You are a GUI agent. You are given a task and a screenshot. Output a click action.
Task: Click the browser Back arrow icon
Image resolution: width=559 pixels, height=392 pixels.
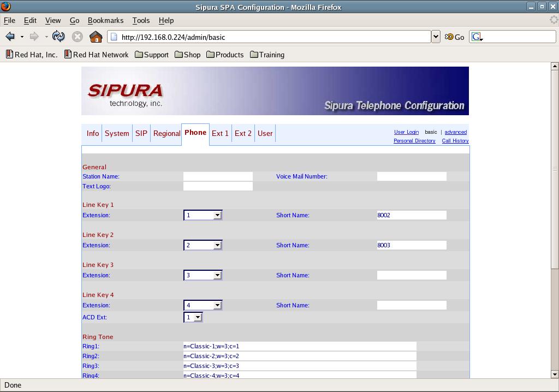click(x=10, y=37)
